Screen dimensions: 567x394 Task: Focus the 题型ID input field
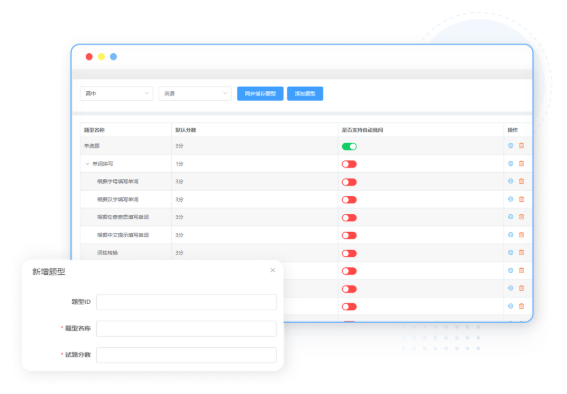[x=186, y=302]
